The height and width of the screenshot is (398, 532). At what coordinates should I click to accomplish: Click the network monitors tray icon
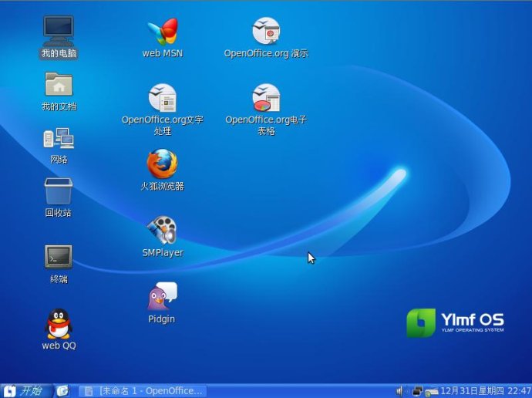(x=417, y=391)
